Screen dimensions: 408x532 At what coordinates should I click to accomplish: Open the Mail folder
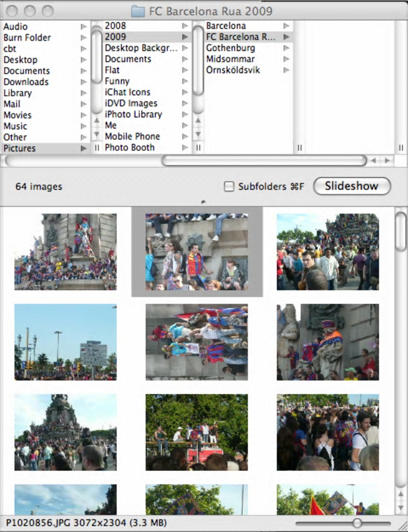click(12, 104)
